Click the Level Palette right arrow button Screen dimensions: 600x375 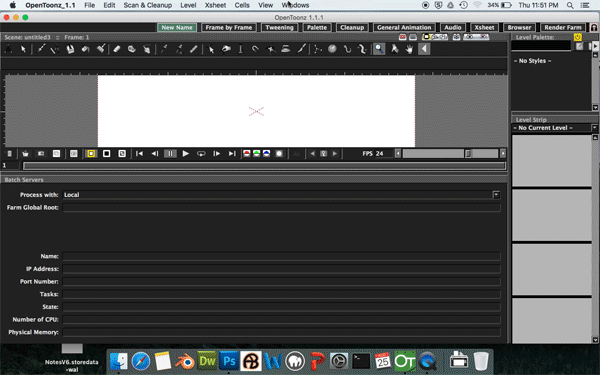pyautogui.click(x=595, y=46)
